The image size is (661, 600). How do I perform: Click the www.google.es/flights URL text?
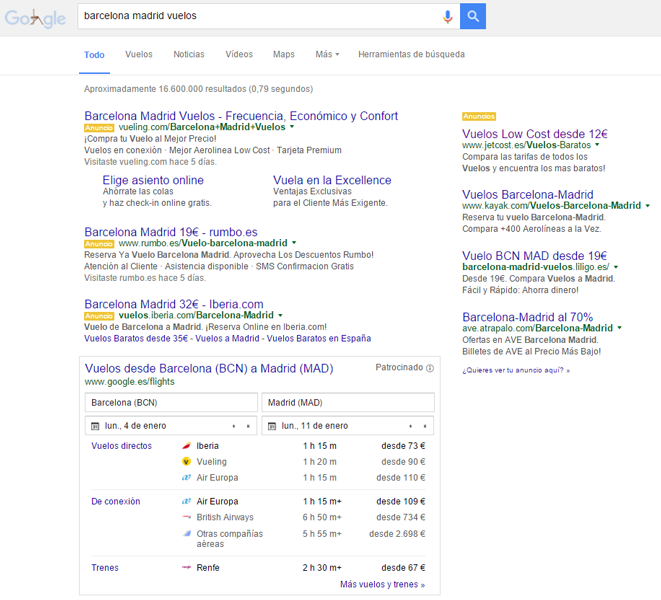[x=129, y=382]
